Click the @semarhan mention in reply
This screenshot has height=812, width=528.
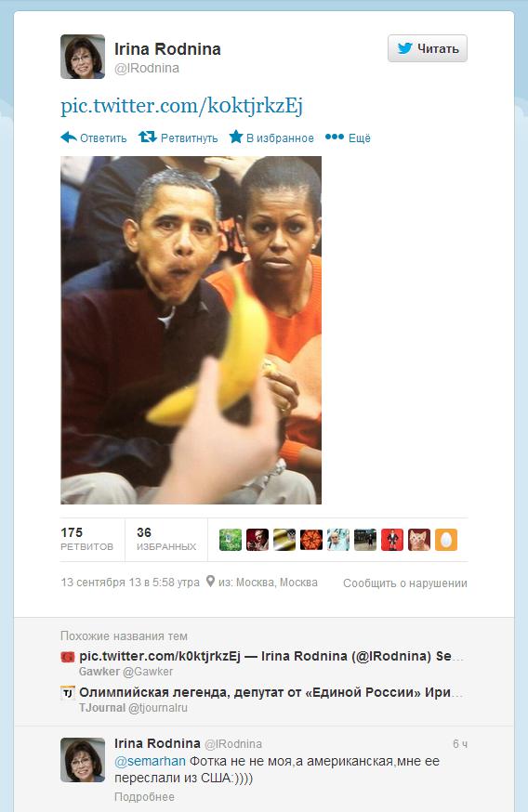tap(150, 761)
